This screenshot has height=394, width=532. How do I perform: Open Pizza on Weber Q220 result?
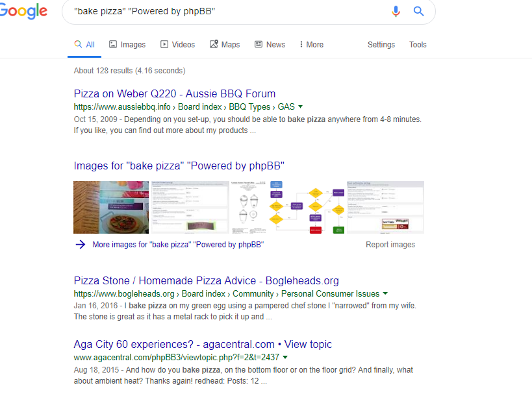coord(175,93)
